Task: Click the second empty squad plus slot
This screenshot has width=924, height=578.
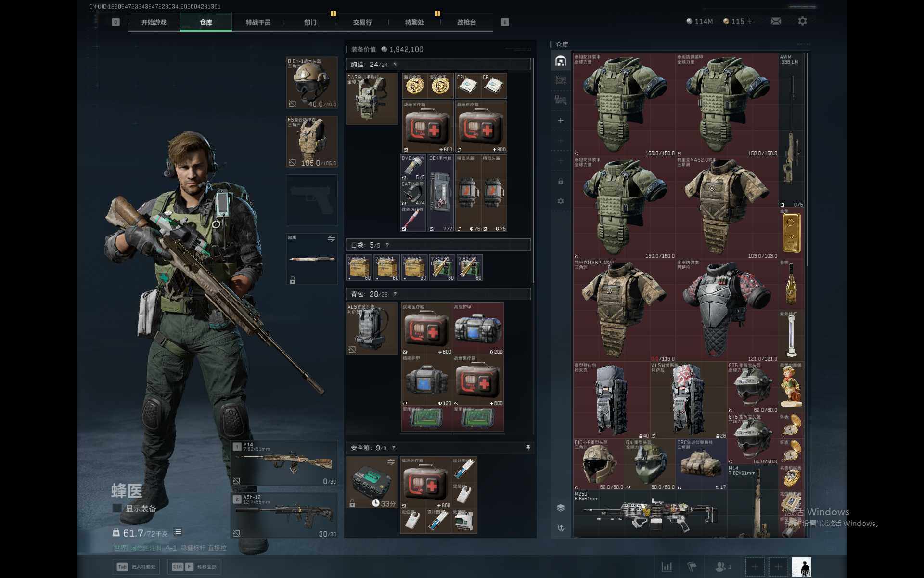Action: [778, 567]
